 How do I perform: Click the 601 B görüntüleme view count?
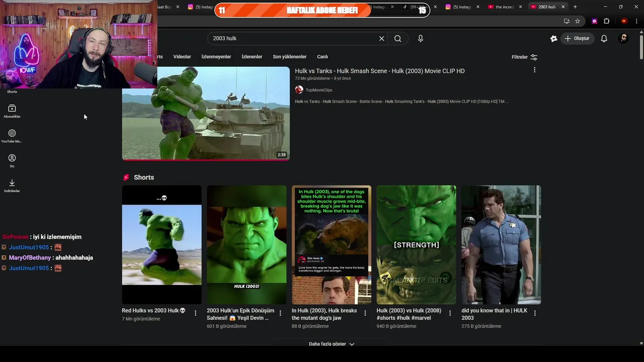pos(226,326)
